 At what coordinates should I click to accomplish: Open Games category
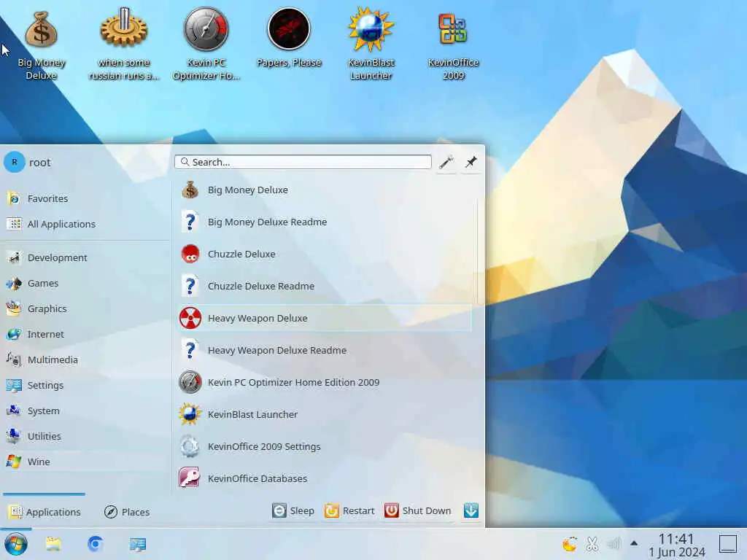click(x=86, y=284)
